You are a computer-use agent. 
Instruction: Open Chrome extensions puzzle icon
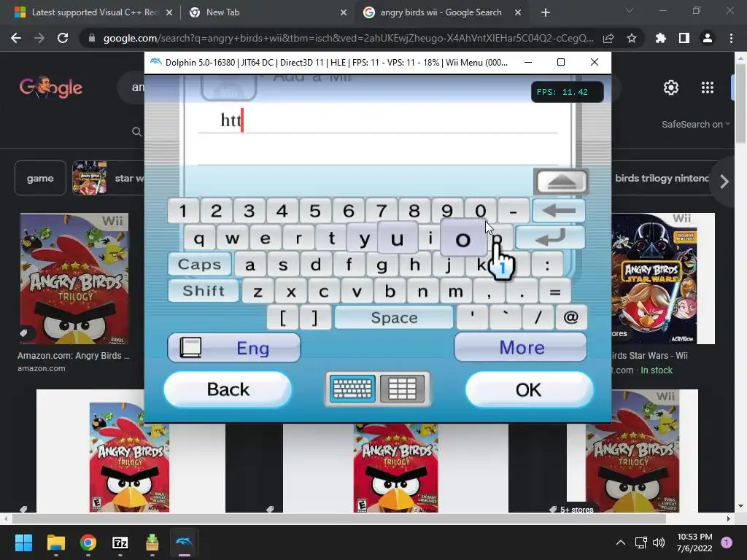click(x=661, y=38)
